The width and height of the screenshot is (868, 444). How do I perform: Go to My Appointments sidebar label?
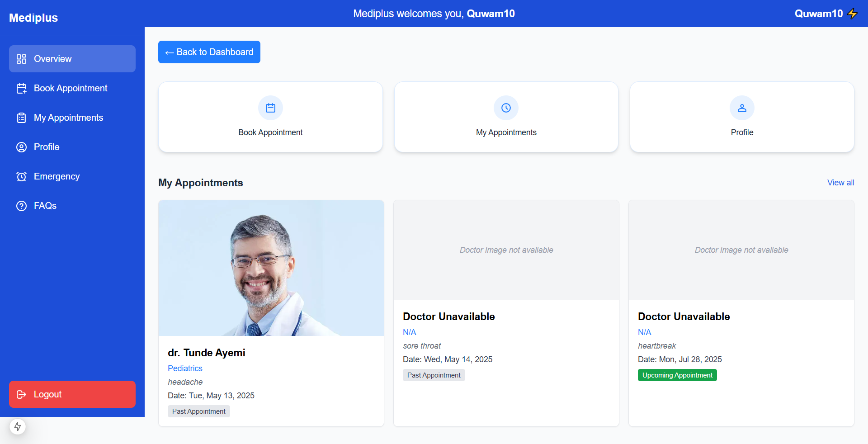pos(68,118)
